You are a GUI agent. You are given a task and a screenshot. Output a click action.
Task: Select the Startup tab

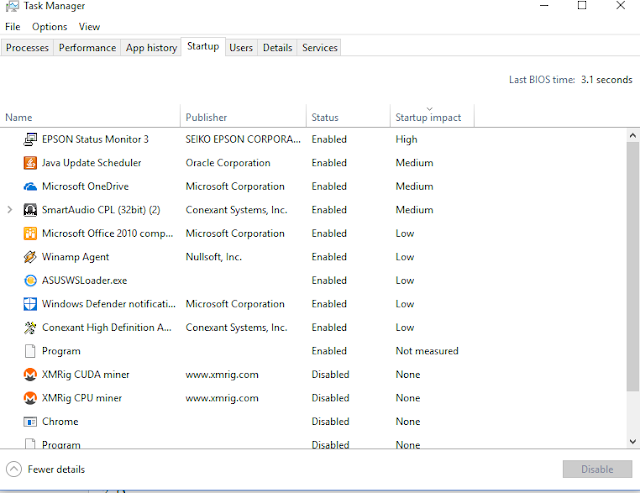click(x=203, y=47)
